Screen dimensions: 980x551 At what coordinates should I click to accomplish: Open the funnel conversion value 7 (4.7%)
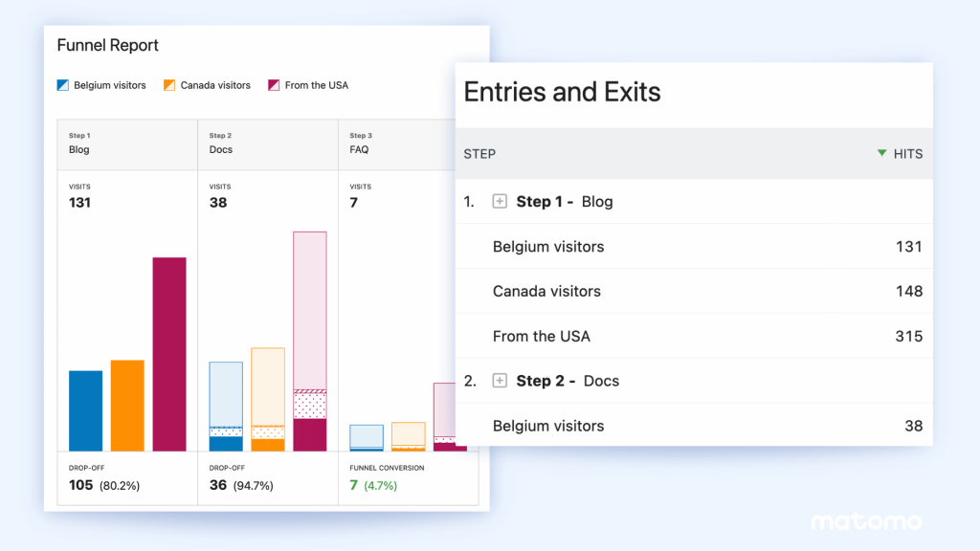pyautogui.click(x=373, y=485)
